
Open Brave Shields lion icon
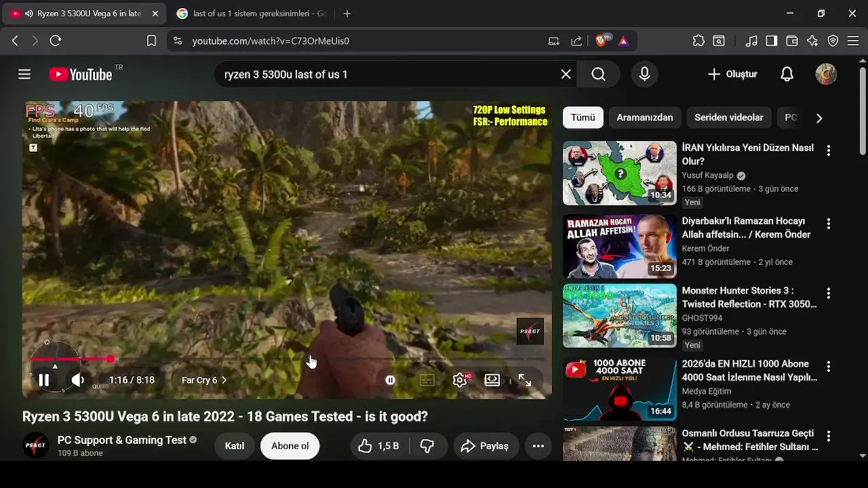[x=601, y=41]
